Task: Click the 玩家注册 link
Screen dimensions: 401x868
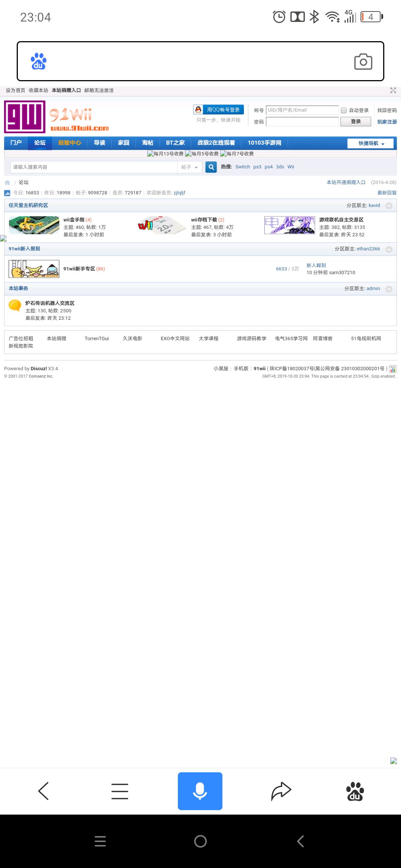Action: [x=387, y=122]
